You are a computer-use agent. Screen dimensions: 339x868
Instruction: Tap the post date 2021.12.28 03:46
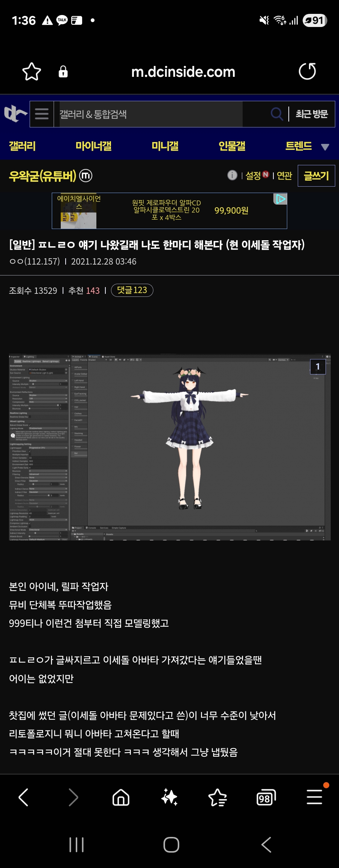point(104,261)
